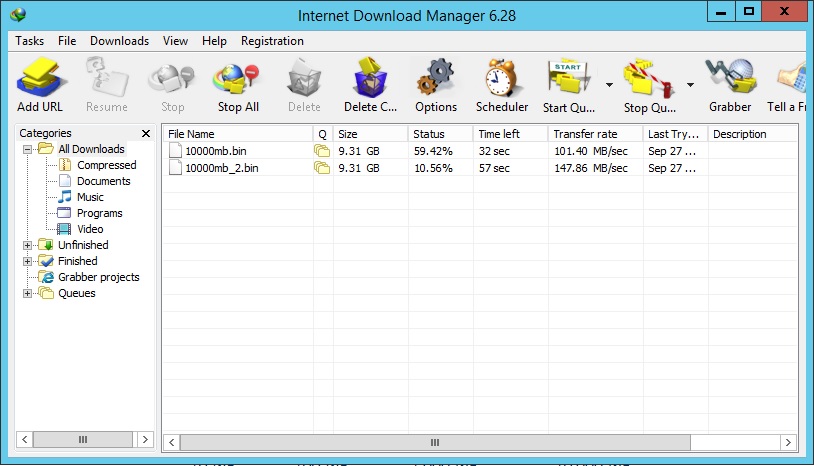Click the Delete Completed toolbar icon

coord(370,78)
